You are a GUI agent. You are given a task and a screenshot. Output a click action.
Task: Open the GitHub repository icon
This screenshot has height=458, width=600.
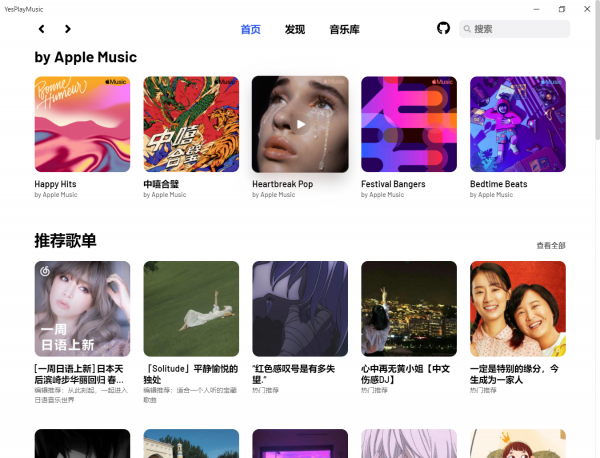443,28
